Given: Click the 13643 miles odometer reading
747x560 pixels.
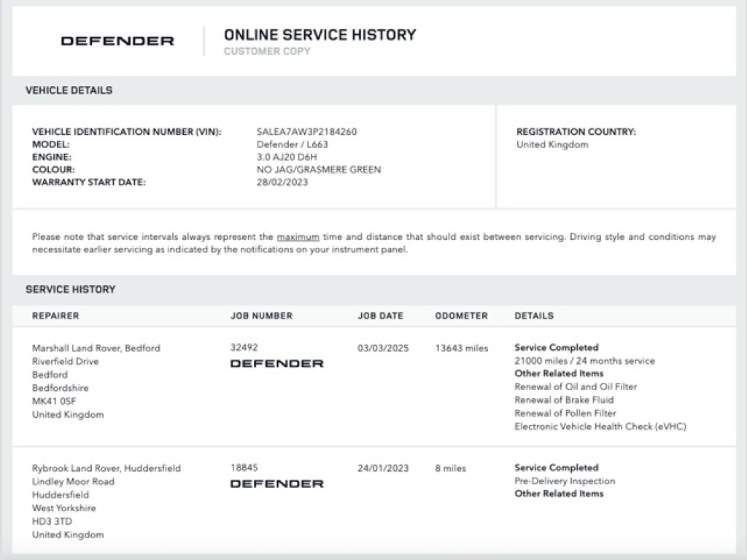Looking at the screenshot, I should click(x=461, y=348).
